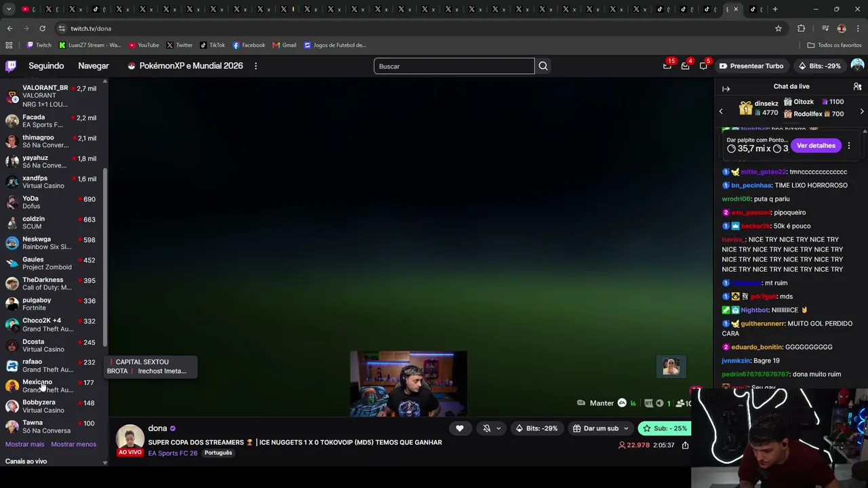Viewport: 868px width, 488px height.
Task: Go back with browser back arrow
Action: click(9, 28)
